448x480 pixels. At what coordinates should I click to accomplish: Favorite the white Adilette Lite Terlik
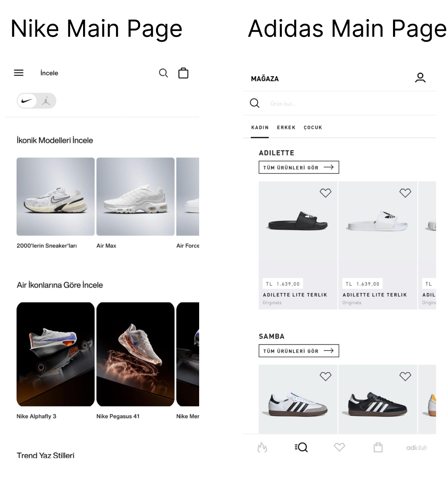(405, 193)
